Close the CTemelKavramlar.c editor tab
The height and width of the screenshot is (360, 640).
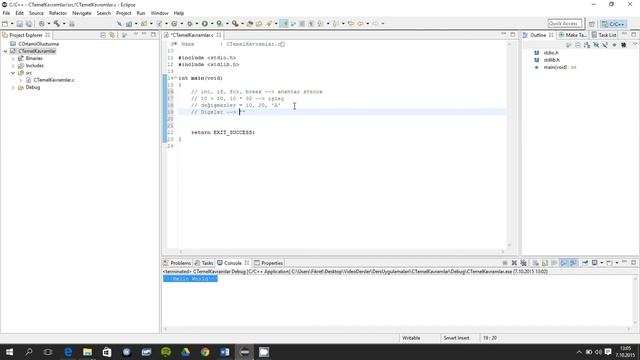point(219,35)
